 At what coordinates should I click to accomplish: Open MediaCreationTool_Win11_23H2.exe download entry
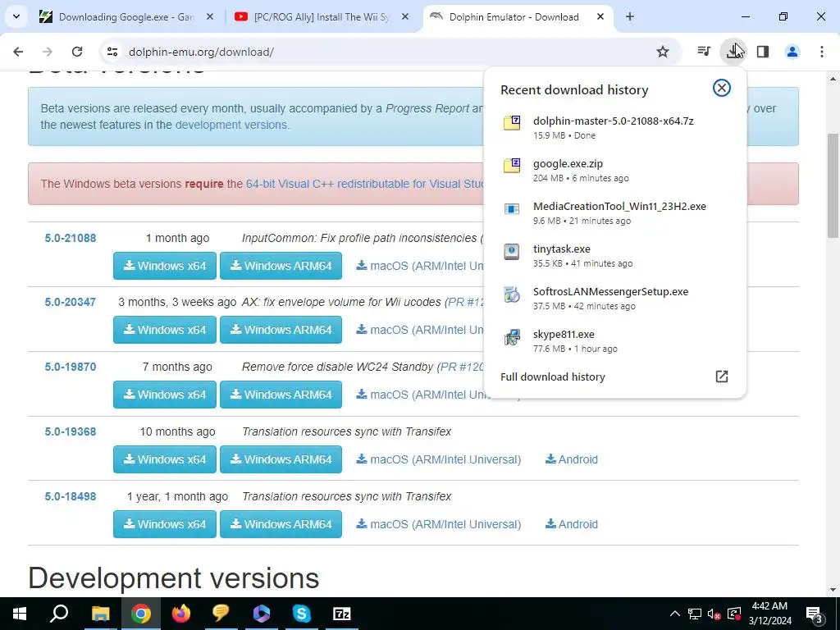(x=615, y=213)
